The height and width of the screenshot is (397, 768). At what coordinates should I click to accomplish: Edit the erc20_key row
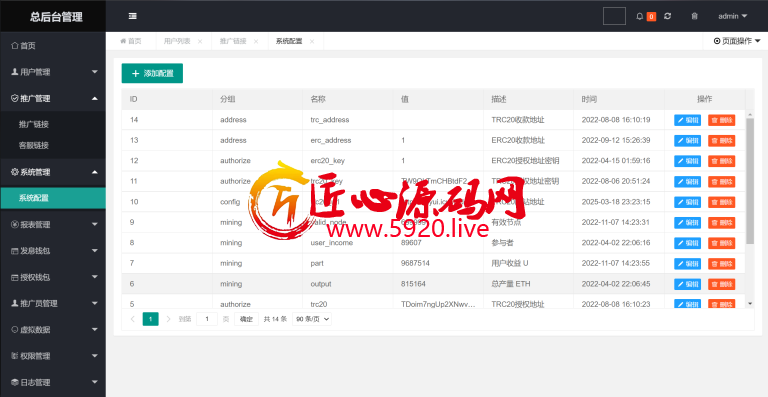687,161
